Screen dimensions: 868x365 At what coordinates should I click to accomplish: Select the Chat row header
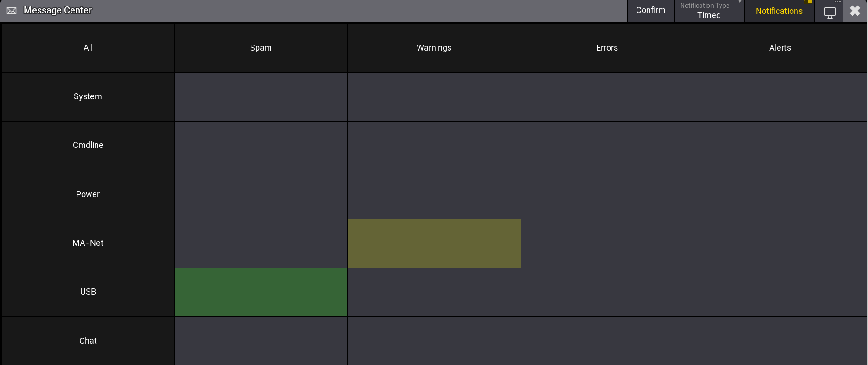[x=88, y=340]
